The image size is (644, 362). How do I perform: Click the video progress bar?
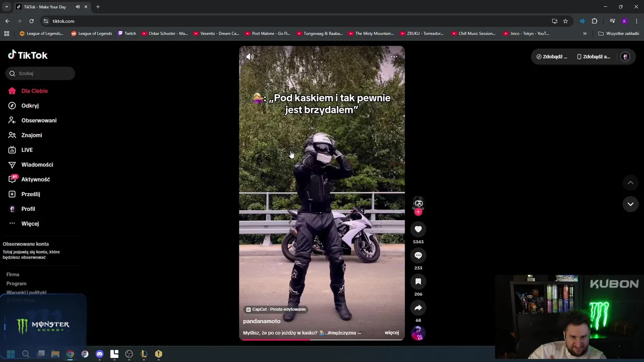tap(321, 339)
